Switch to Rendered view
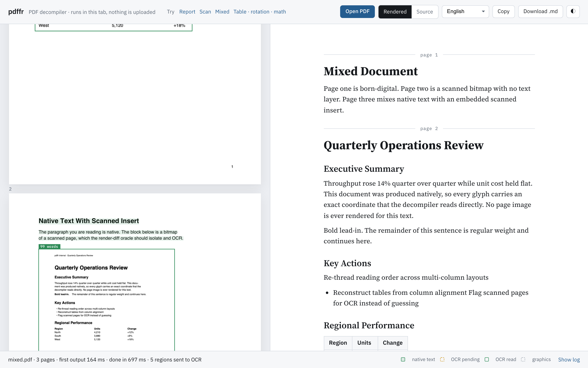Screen dimensions: 588x368 395,12
